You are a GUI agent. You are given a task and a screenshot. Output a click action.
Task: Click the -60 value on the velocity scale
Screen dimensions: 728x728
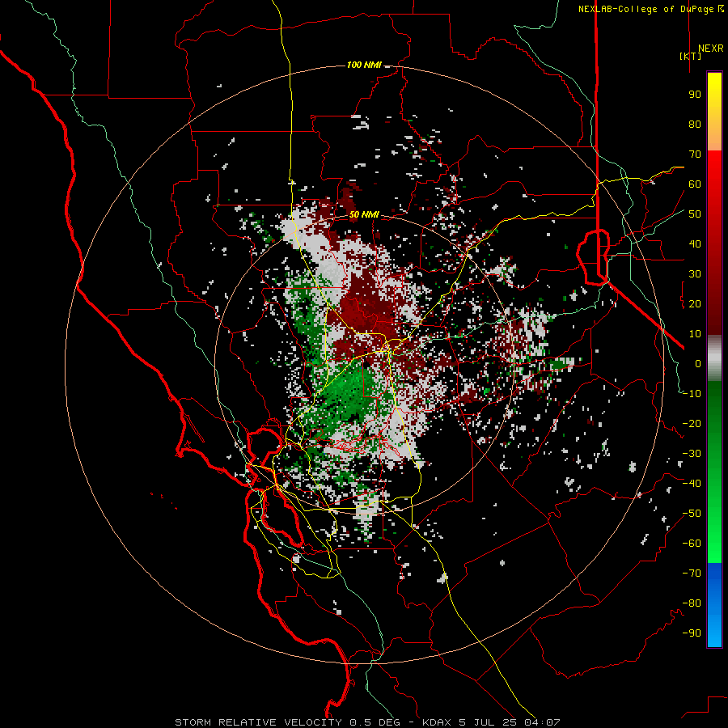click(692, 544)
